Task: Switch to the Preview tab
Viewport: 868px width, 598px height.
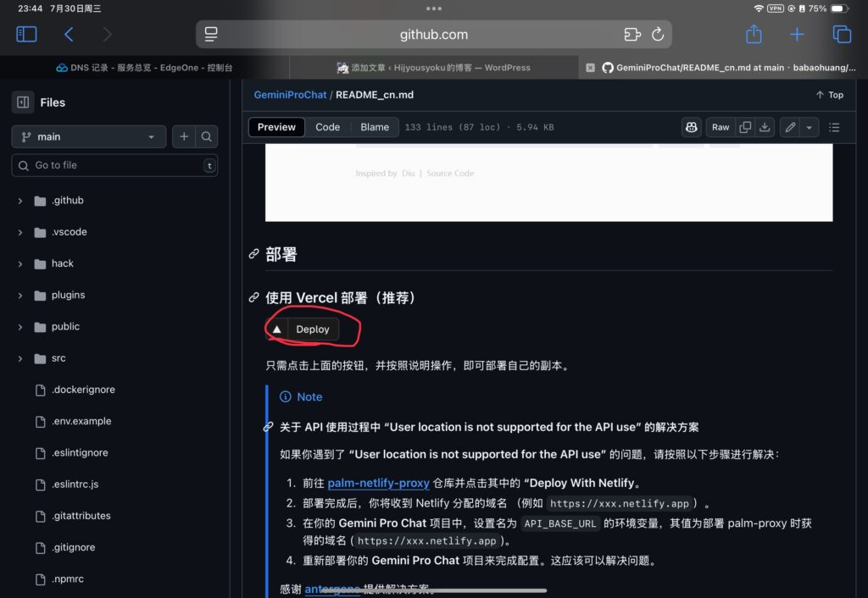Action: click(276, 127)
